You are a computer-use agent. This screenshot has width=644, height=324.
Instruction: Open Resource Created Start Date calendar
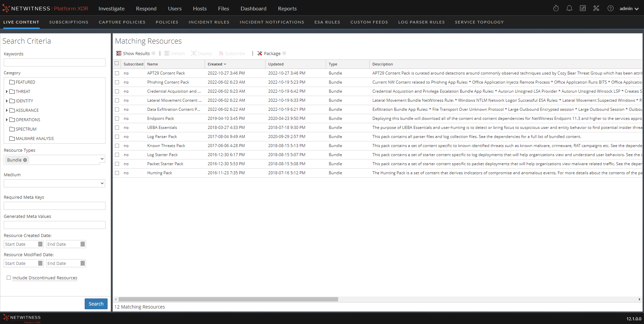click(40, 244)
